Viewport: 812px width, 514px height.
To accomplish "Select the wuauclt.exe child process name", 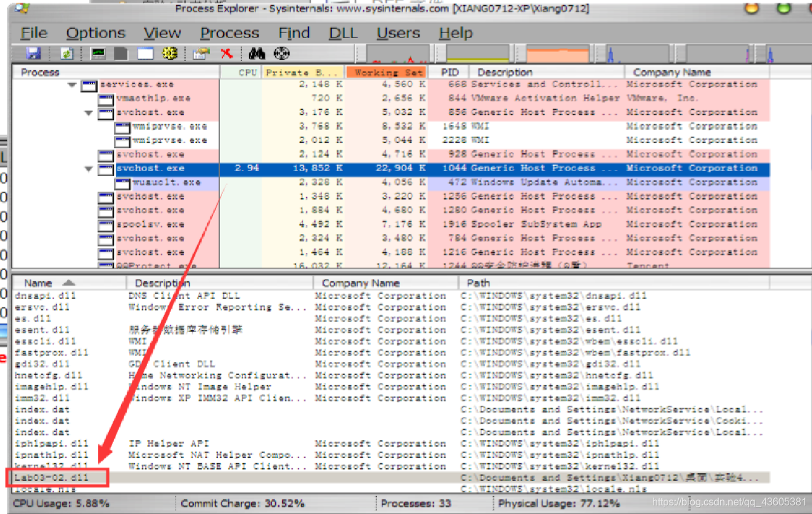I will tap(167, 183).
